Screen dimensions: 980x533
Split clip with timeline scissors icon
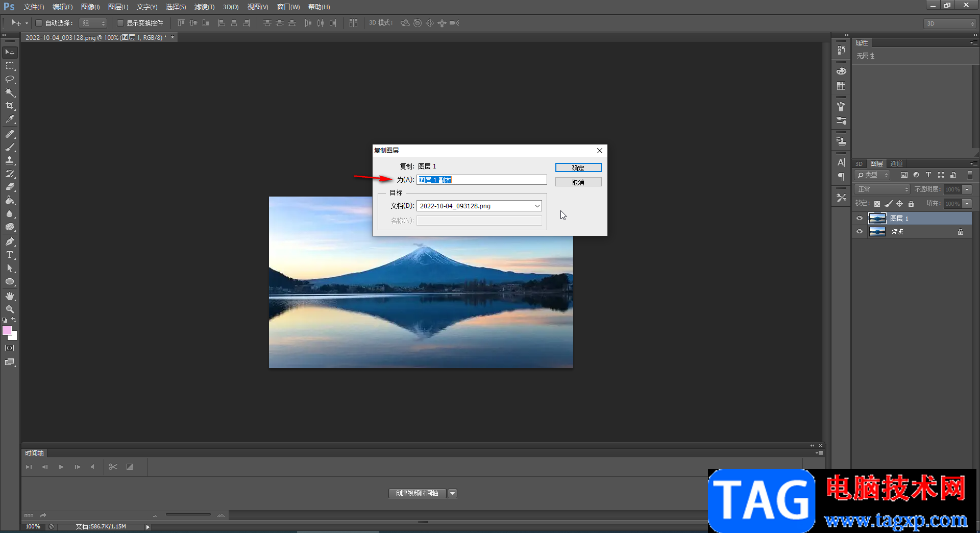click(113, 467)
